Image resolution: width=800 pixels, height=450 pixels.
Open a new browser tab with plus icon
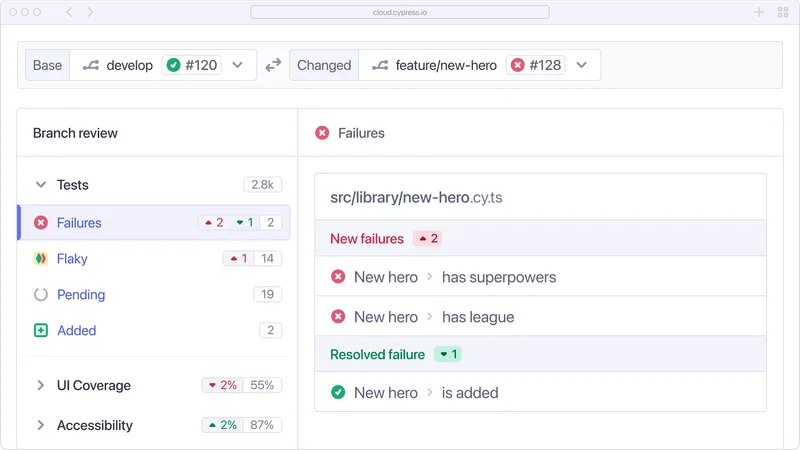[x=759, y=12]
